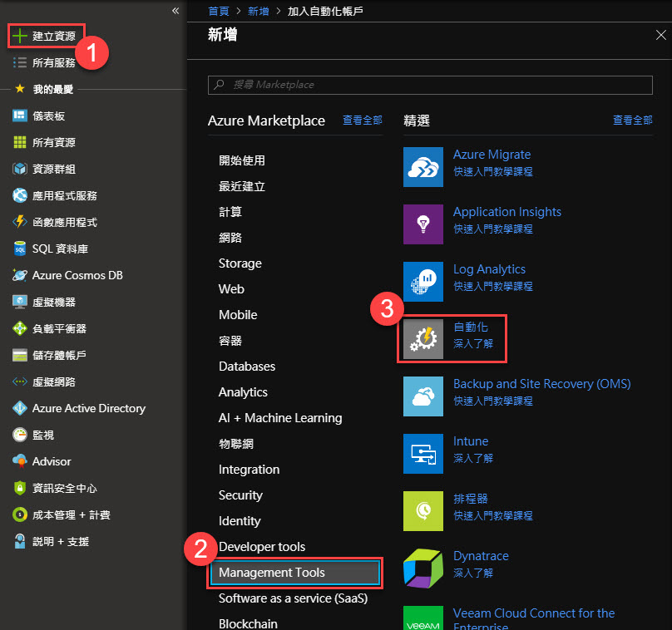Select the AI + Machine Learning category
This screenshot has height=630, width=672.
coord(280,417)
